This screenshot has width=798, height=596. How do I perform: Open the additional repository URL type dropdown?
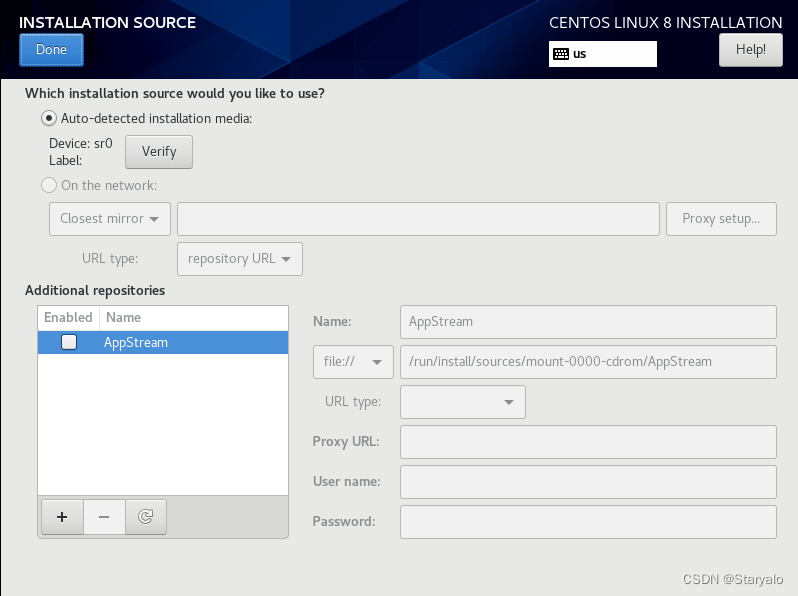pos(463,402)
